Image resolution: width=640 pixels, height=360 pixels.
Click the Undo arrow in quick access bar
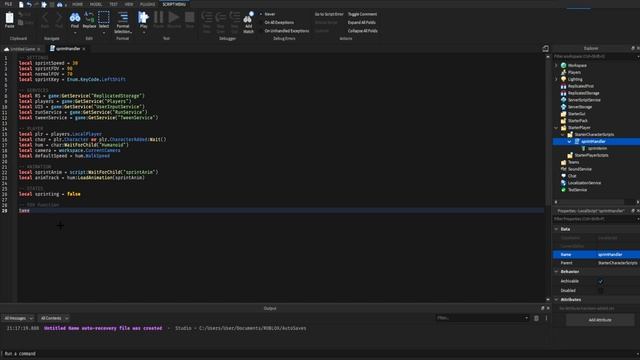(x=29, y=4)
